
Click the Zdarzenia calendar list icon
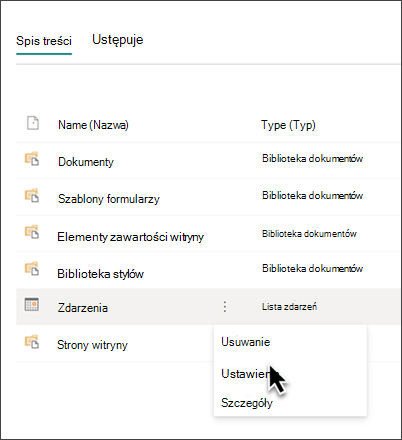32,304
